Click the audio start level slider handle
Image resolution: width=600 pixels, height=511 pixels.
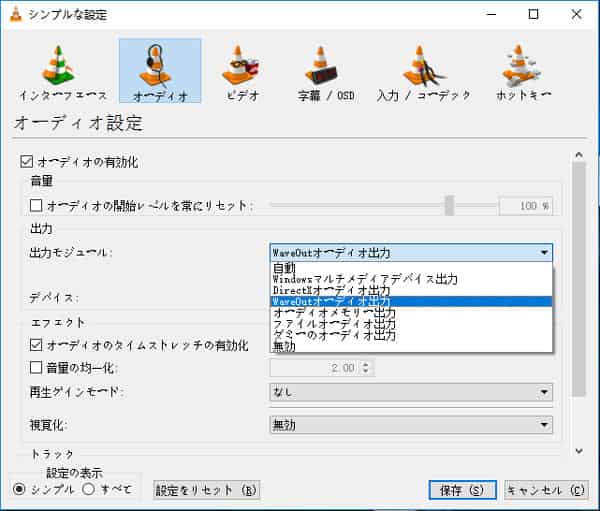pos(449,206)
